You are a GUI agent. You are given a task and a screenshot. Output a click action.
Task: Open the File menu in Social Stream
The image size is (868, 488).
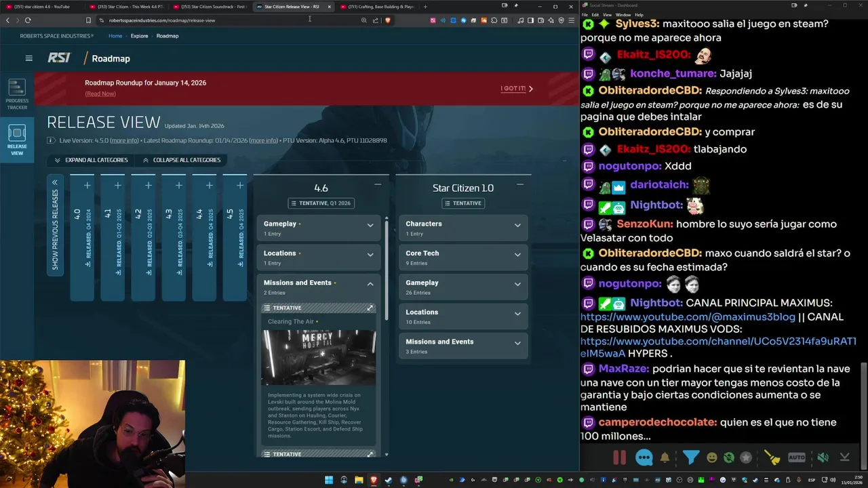click(585, 14)
